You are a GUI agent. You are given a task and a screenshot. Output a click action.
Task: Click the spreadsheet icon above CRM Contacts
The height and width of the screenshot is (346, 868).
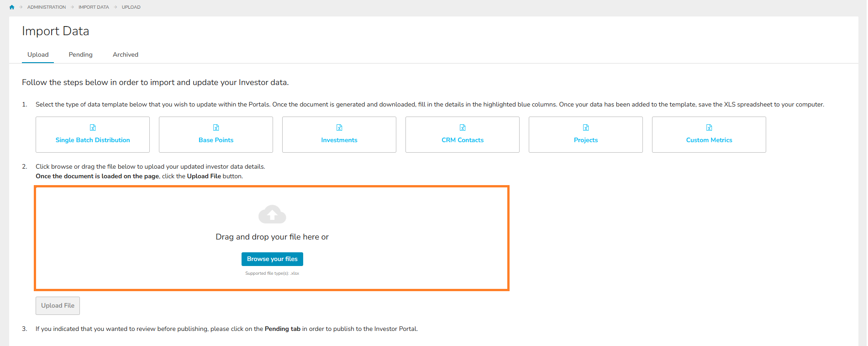pyautogui.click(x=463, y=128)
